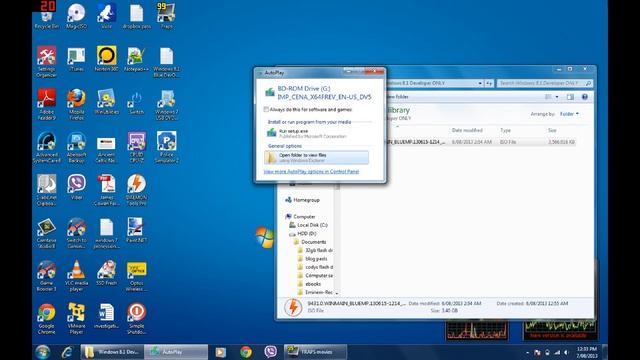Select the Advanced SystemCare desktop icon
The height and width of the screenshot is (360, 640).
tap(47, 147)
